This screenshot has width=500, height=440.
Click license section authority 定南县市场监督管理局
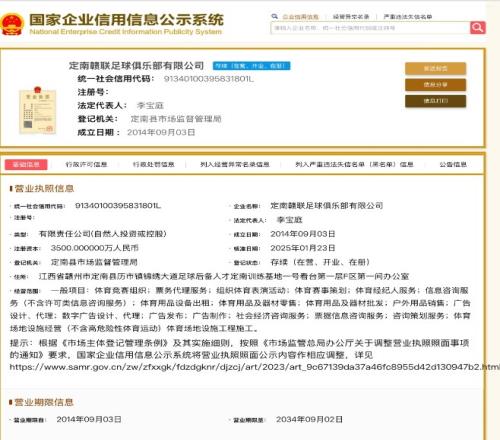point(94,262)
